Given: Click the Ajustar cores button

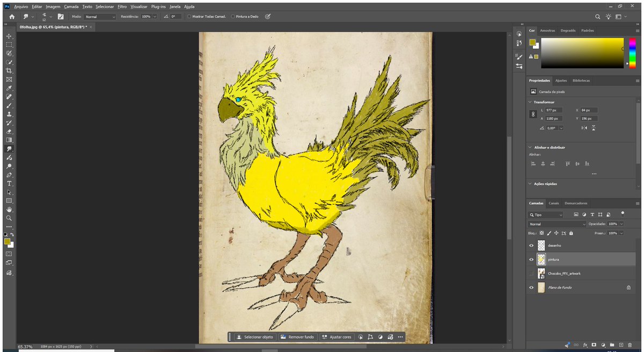Looking at the screenshot, I should tap(336, 337).
